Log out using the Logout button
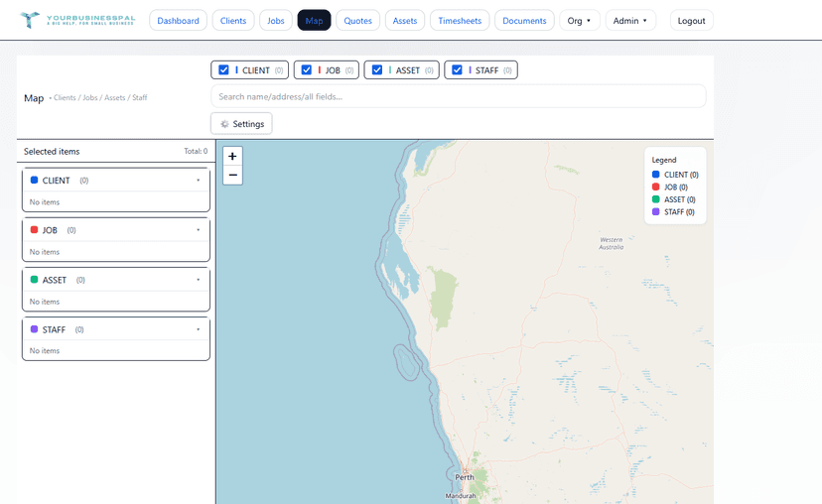822x504 pixels. pyautogui.click(x=692, y=21)
